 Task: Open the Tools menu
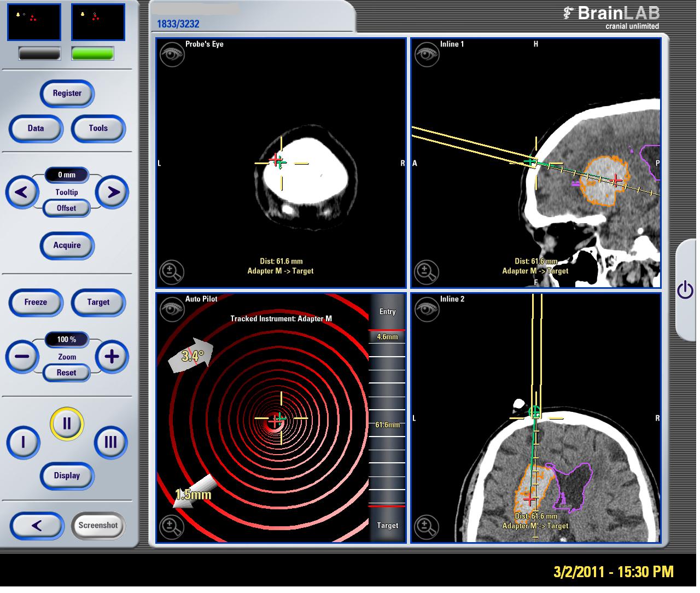(98, 129)
